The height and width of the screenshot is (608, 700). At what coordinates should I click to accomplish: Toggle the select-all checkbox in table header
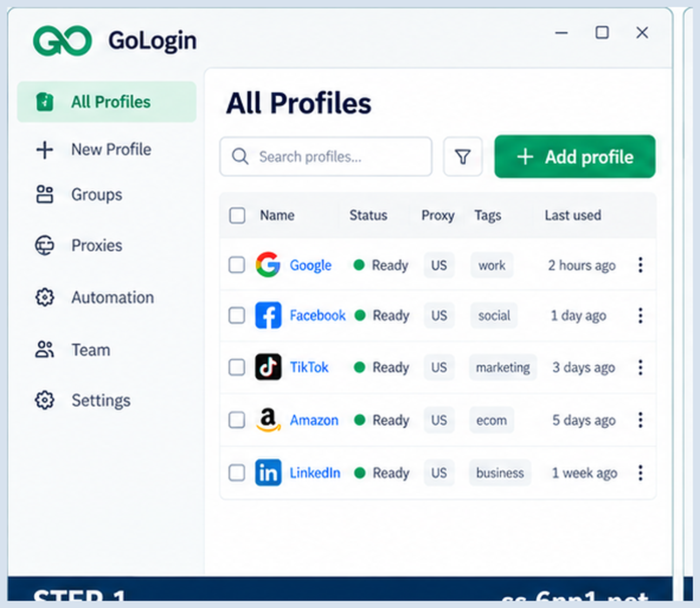(x=237, y=215)
